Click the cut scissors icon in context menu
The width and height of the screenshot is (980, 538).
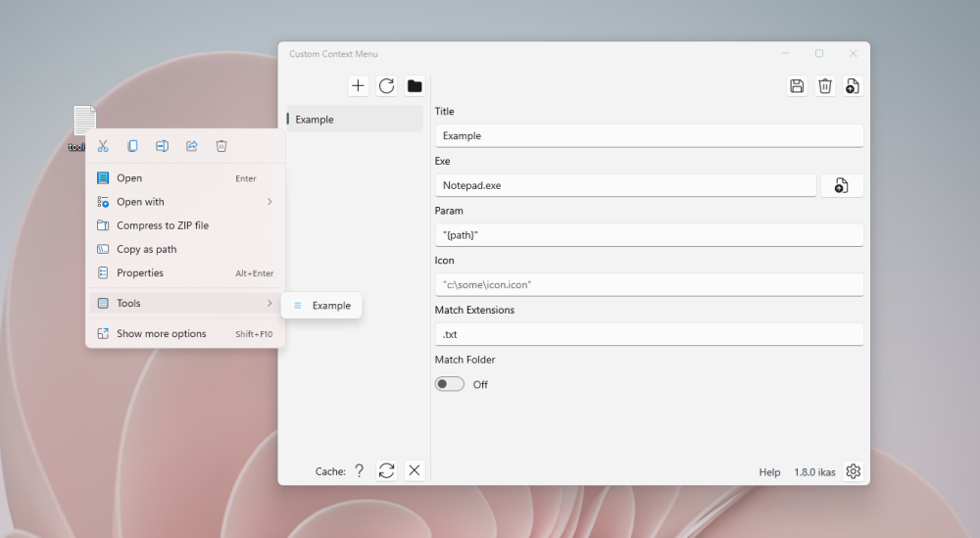103,146
